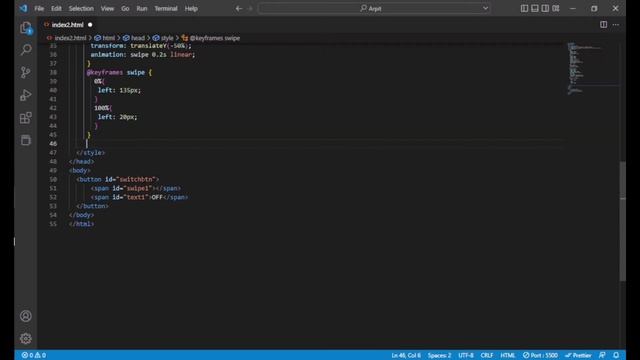Open the Manage settings gear
The width and height of the screenshot is (640, 360).
[x=26, y=338]
